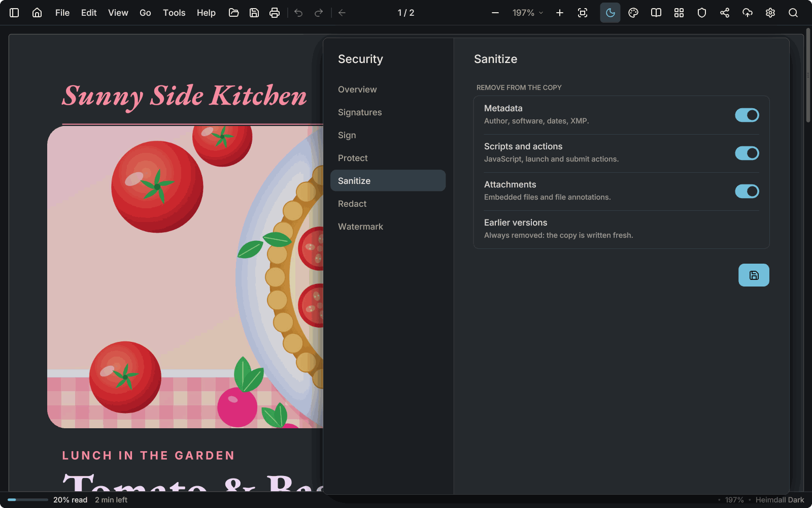
Task: Toggle Scripts and actions removal
Action: 747,153
